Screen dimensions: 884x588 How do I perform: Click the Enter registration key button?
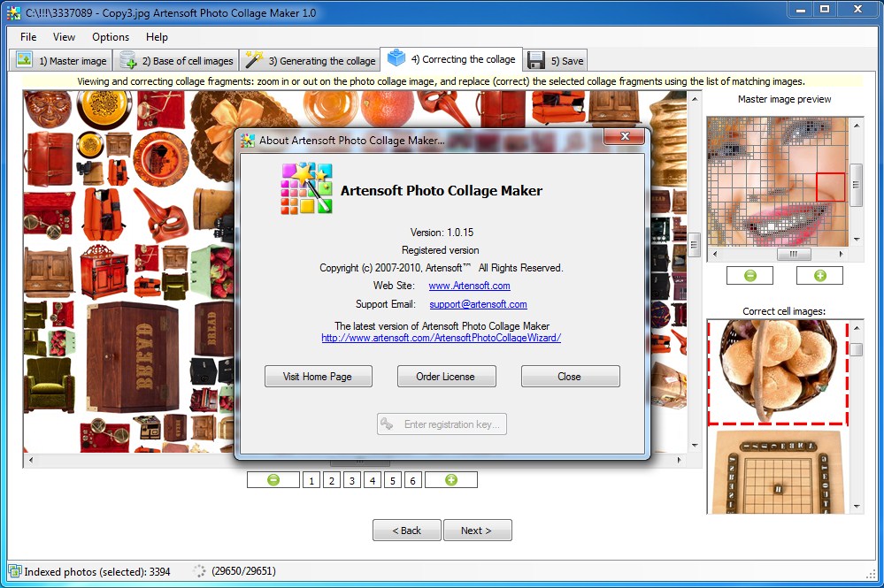442,424
